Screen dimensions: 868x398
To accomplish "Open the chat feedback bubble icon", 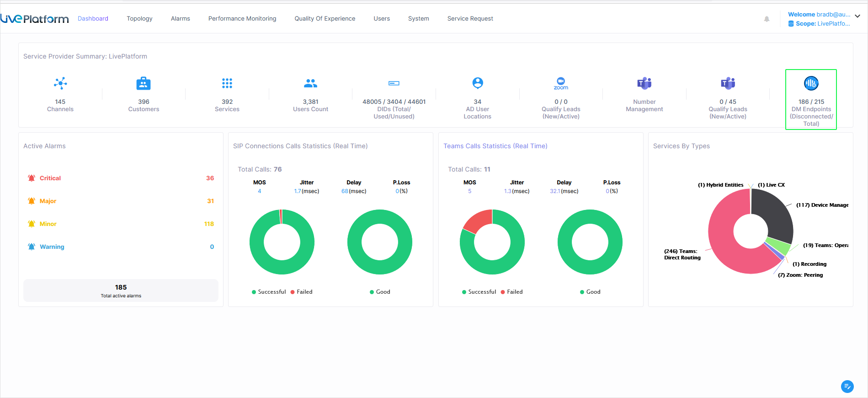I will click(847, 387).
